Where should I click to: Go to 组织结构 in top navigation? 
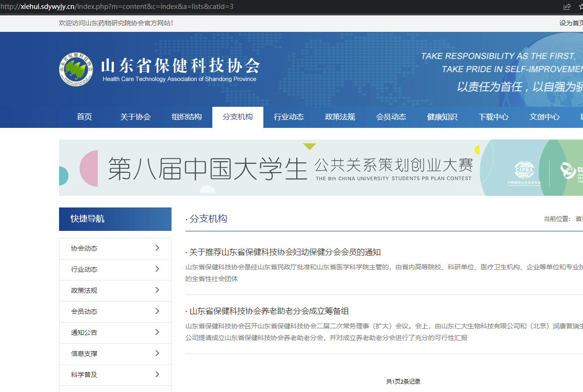tap(187, 117)
